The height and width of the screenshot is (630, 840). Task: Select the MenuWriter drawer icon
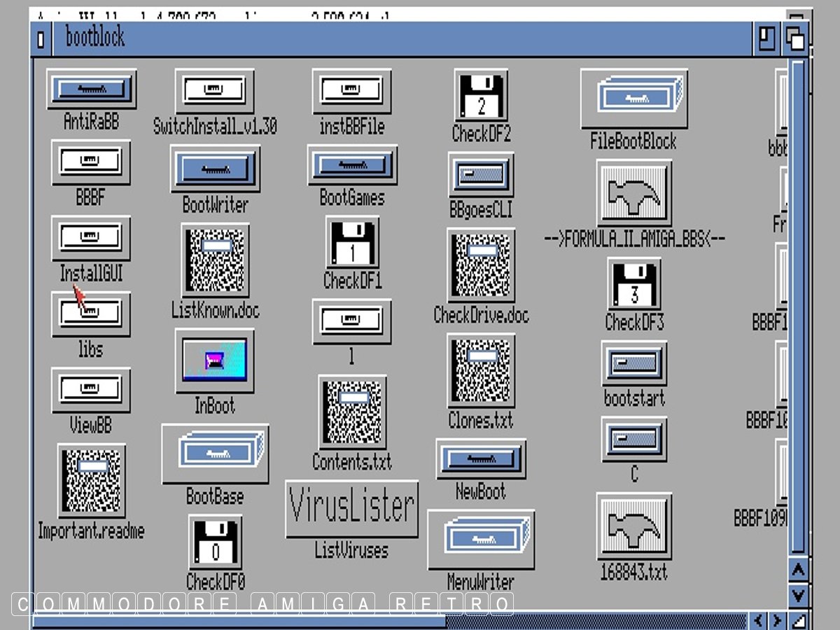click(481, 539)
